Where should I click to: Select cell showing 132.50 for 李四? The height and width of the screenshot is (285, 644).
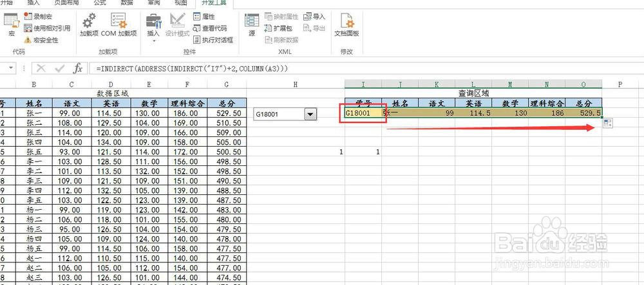111,191
